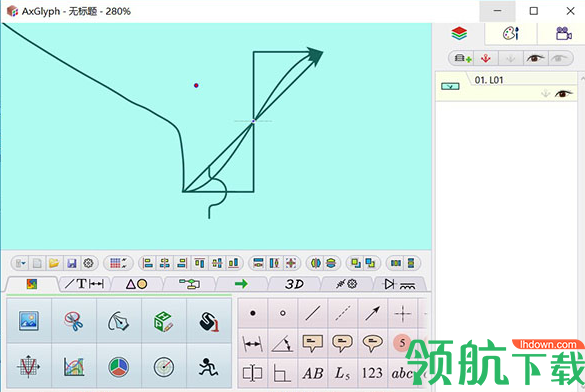The width and height of the screenshot is (585, 392).
Task: Select the paint bucket fill tool
Action: point(209,321)
